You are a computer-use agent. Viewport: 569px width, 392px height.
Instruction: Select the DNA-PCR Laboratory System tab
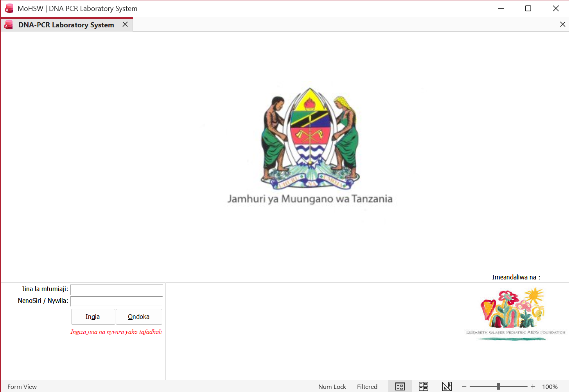[x=66, y=25]
